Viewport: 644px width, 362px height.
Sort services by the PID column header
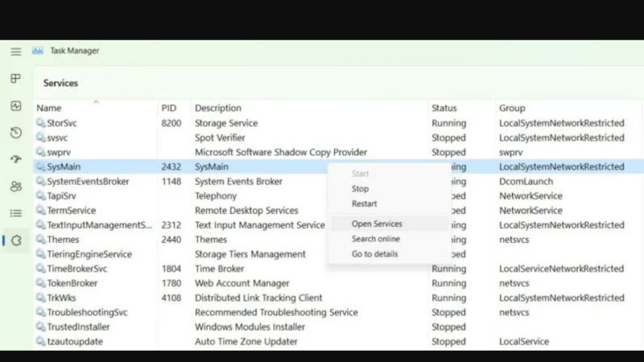[x=169, y=108]
